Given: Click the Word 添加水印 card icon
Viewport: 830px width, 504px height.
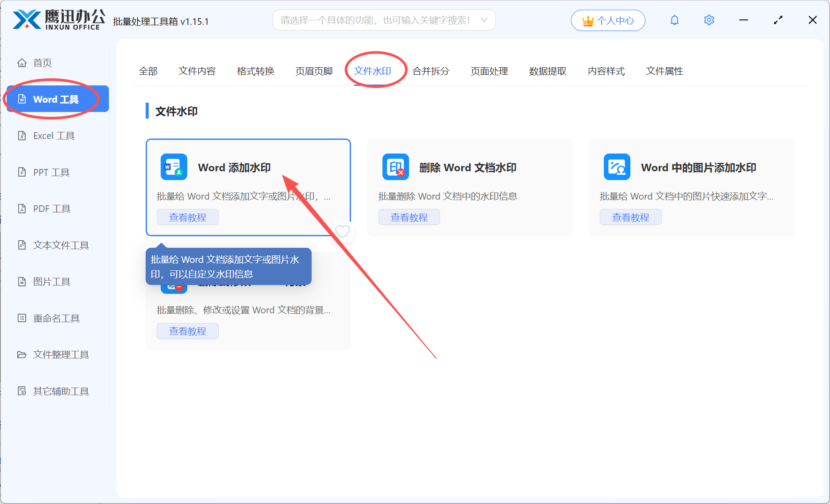Looking at the screenshot, I should point(174,167).
